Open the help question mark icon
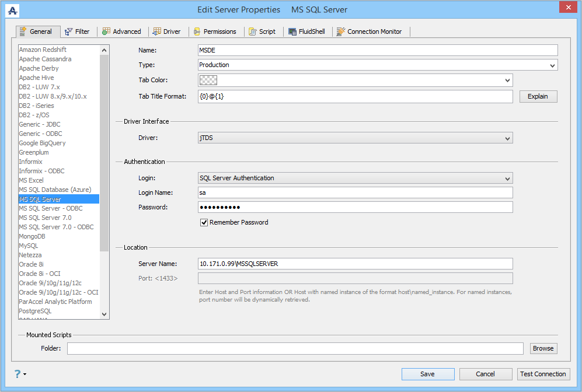The height and width of the screenshot is (392, 582). point(17,374)
